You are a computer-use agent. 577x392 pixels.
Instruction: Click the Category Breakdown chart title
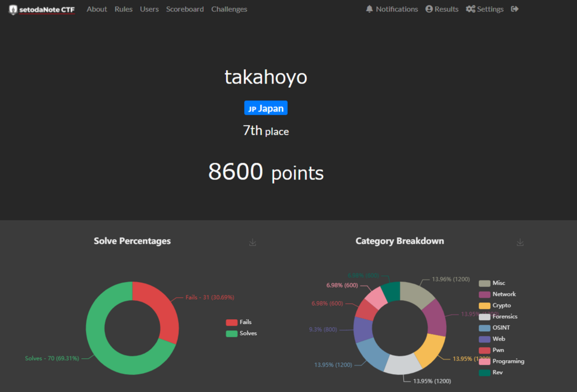(399, 241)
